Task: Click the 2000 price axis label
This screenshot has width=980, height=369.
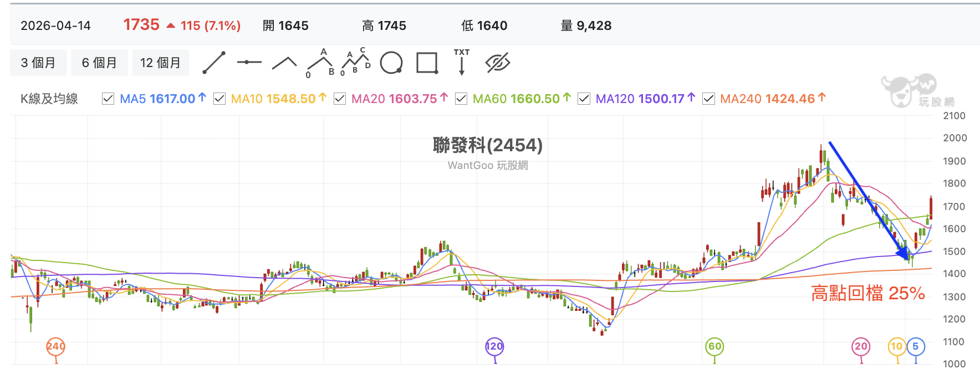Action: [955, 138]
